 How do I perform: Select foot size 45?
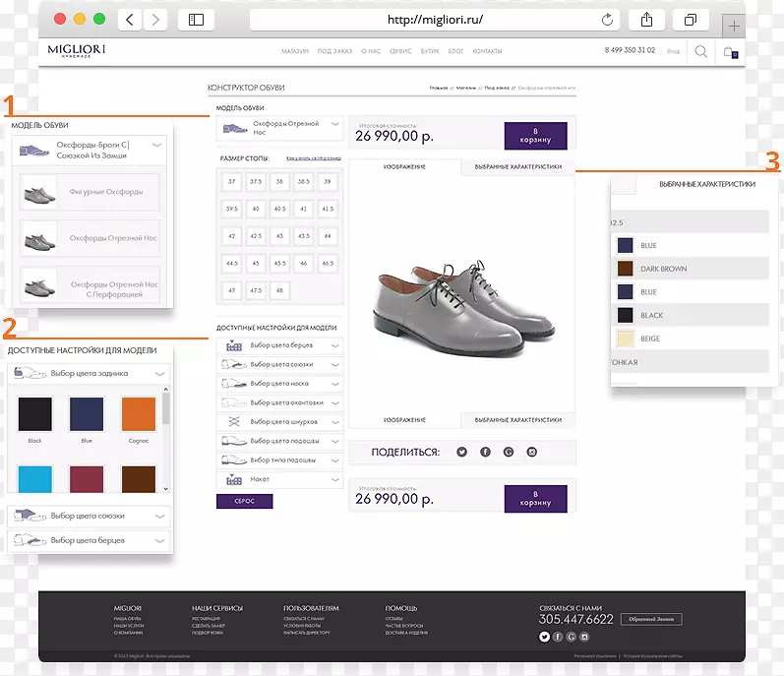256,263
